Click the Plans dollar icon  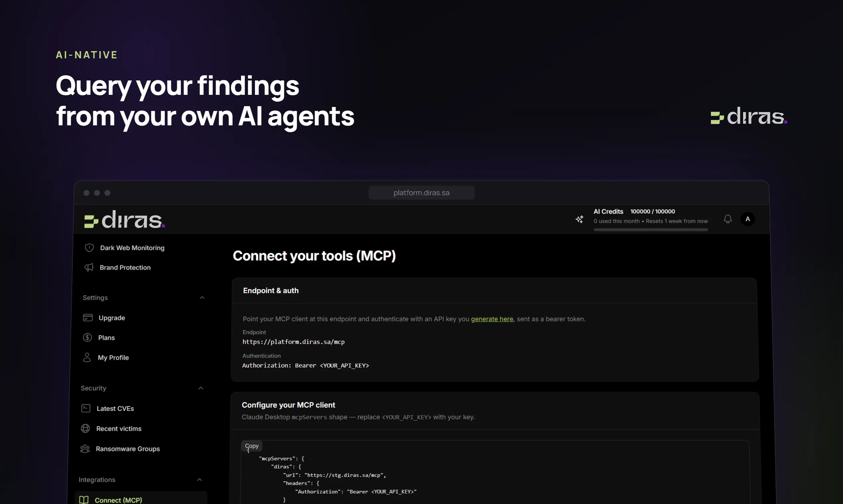(87, 338)
